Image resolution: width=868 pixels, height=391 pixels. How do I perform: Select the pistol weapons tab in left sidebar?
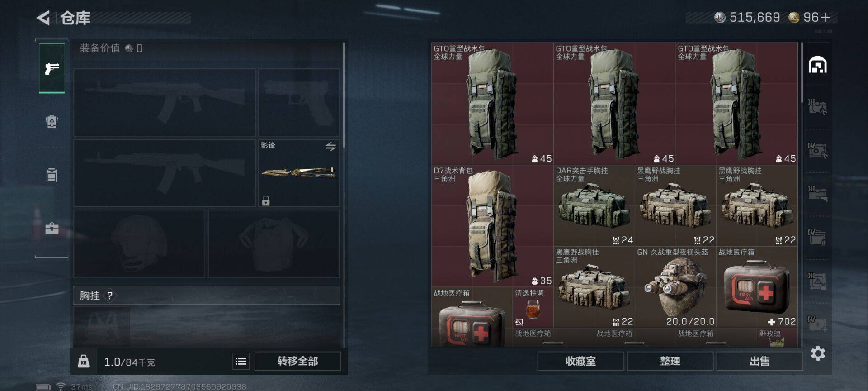click(52, 68)
